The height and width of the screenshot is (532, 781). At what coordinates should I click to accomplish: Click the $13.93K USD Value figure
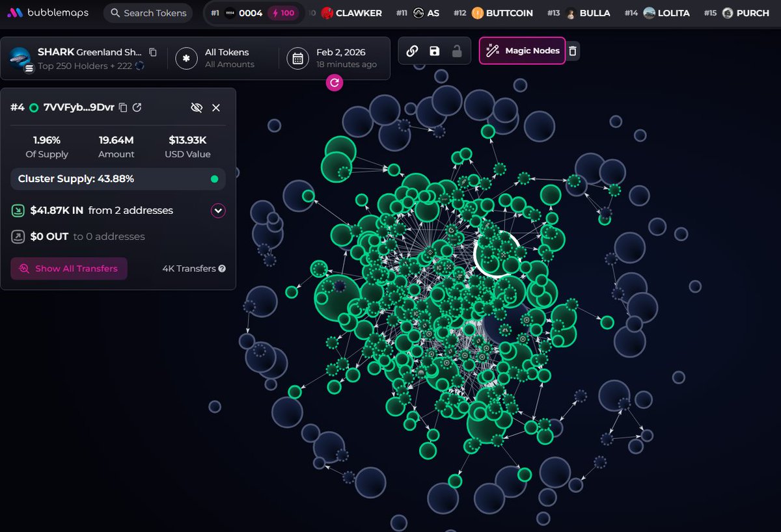[187, 140]
